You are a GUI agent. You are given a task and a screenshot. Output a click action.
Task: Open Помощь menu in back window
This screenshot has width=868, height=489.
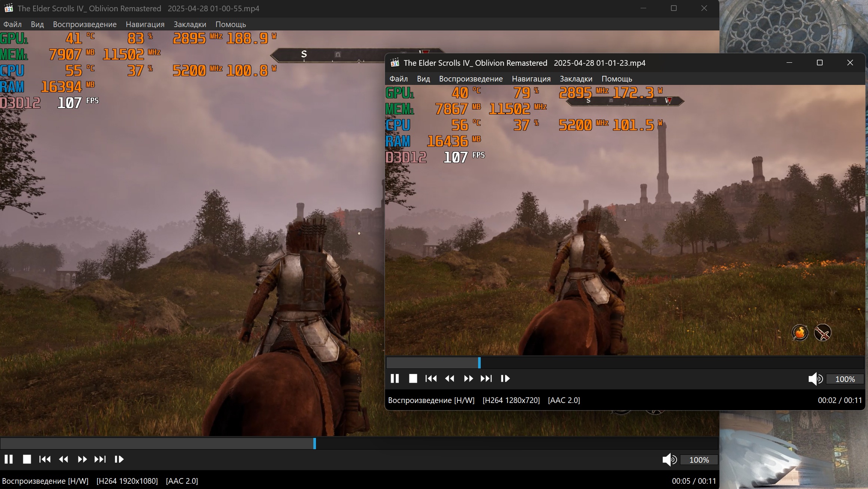tap(230, 24)
